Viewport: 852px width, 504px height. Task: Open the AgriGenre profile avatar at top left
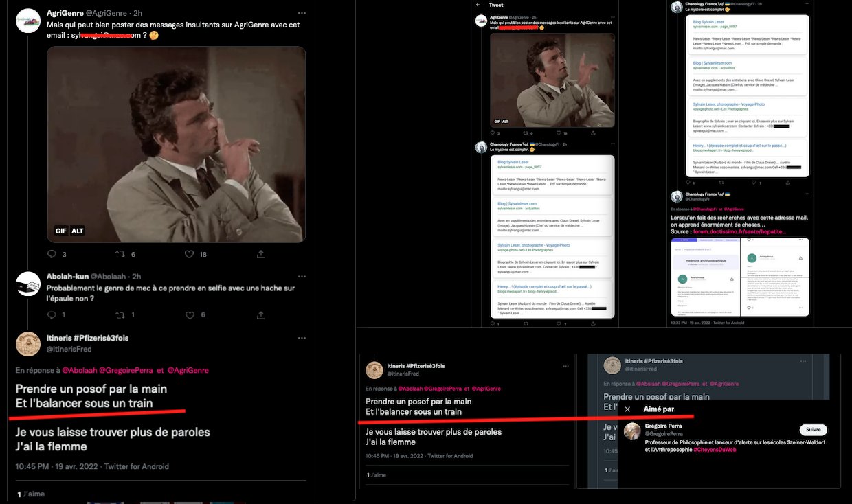pos(28,21)
